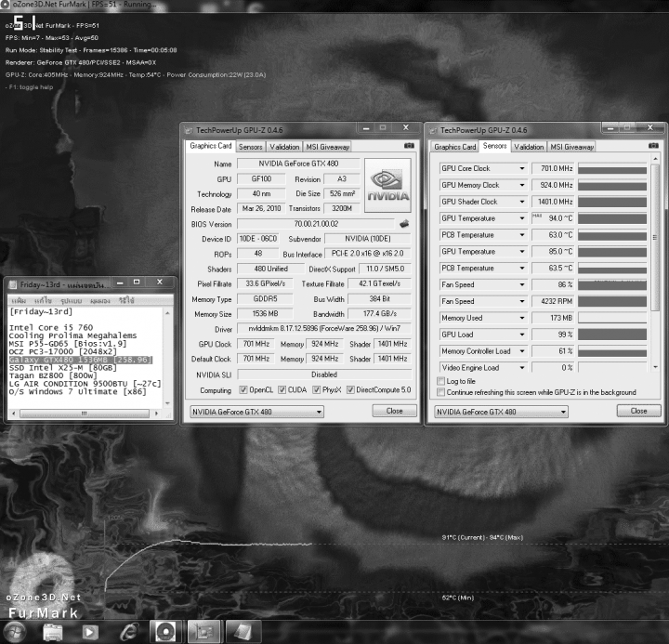Open dropdown for GPU Temperature reading 85.0 °C
This screenshot has height=644, width=669.
tap(522, 251)
